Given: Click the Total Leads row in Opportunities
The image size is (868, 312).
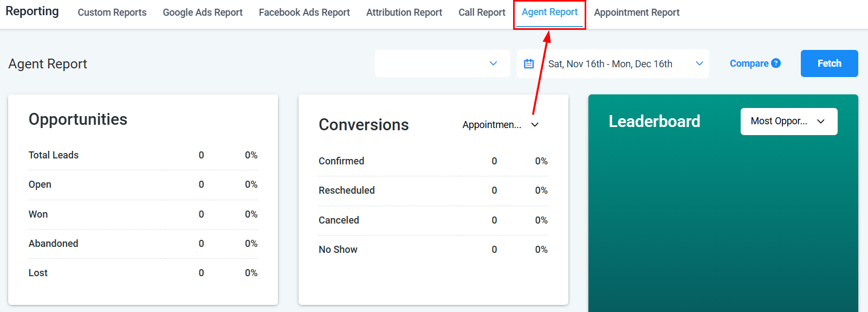Looking at the screenshot, I should (x=142, y=155).
